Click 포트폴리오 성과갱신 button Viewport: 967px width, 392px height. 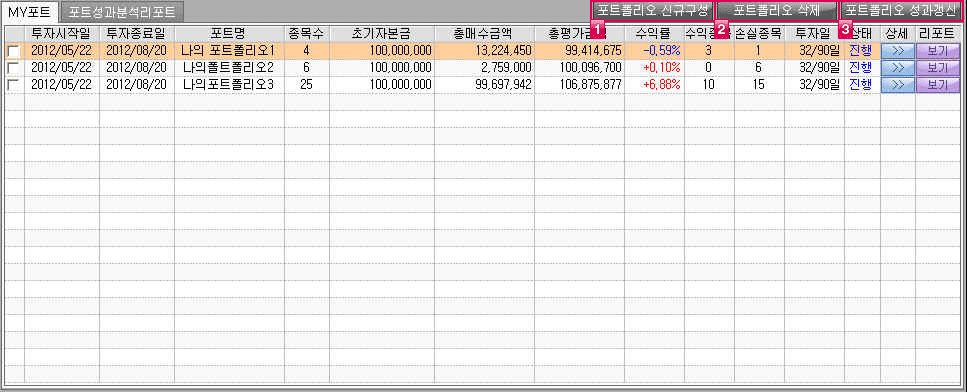click(902, 10)
